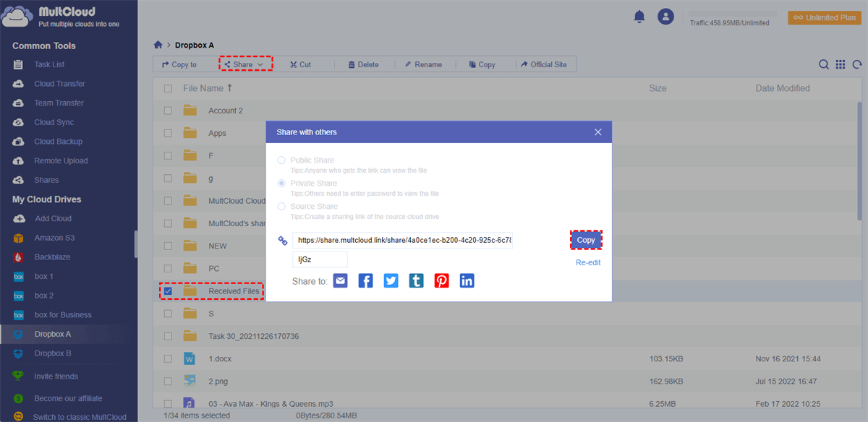This screenshot has width=868, height=422.
Task: Uncheck the Received Files checkbox
Action: coord(168,291)
